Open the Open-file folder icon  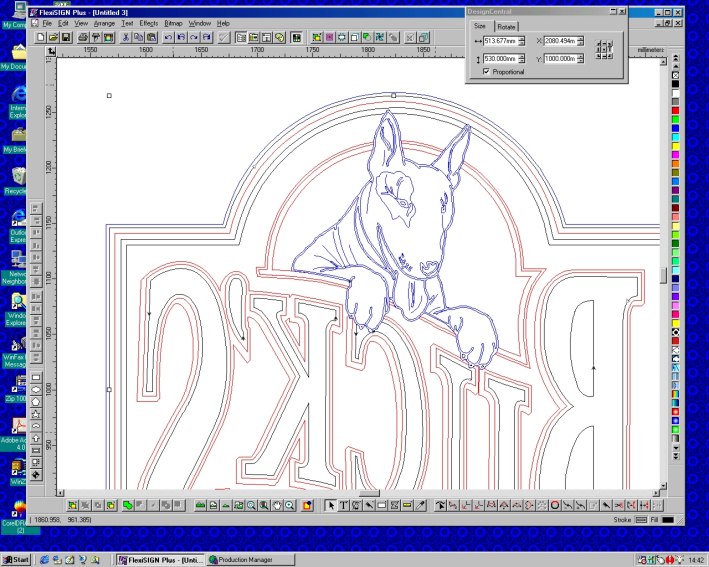click(x=53, y=37)
